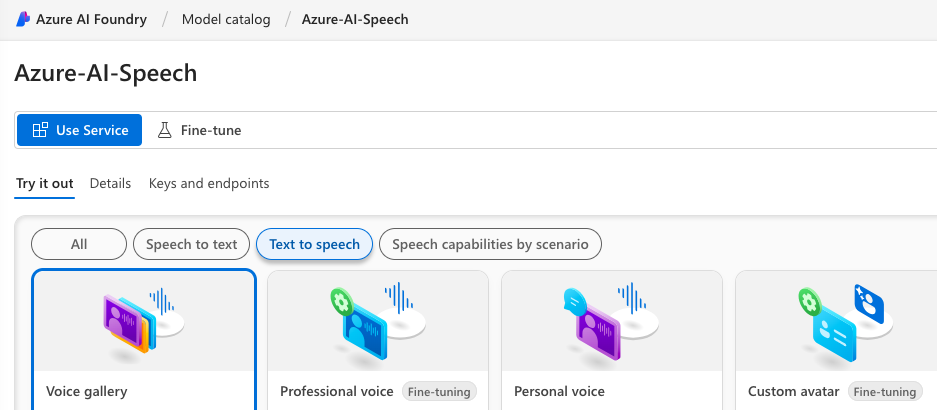937x410 pixels.
Task: Click the Fine-tune flask icon
Action: (164, 130)
